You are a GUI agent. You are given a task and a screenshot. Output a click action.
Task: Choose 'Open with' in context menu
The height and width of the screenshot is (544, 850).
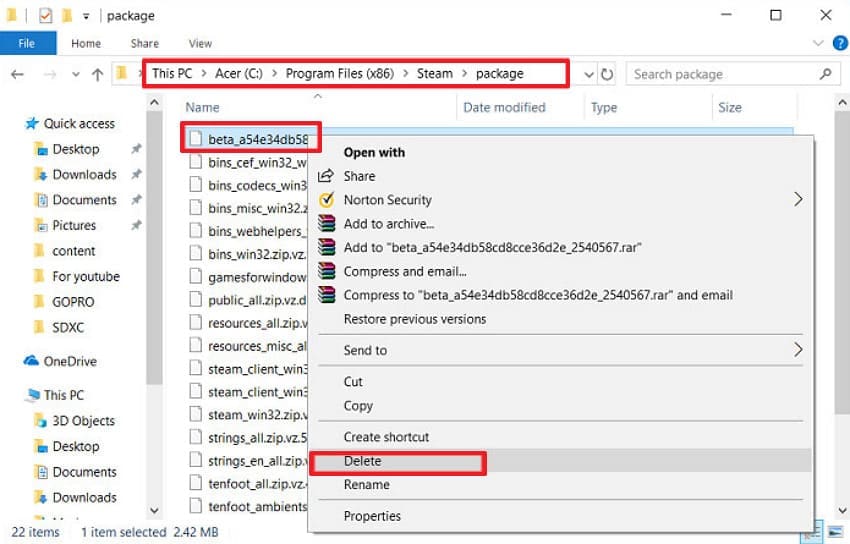click(x=374, y=152)
